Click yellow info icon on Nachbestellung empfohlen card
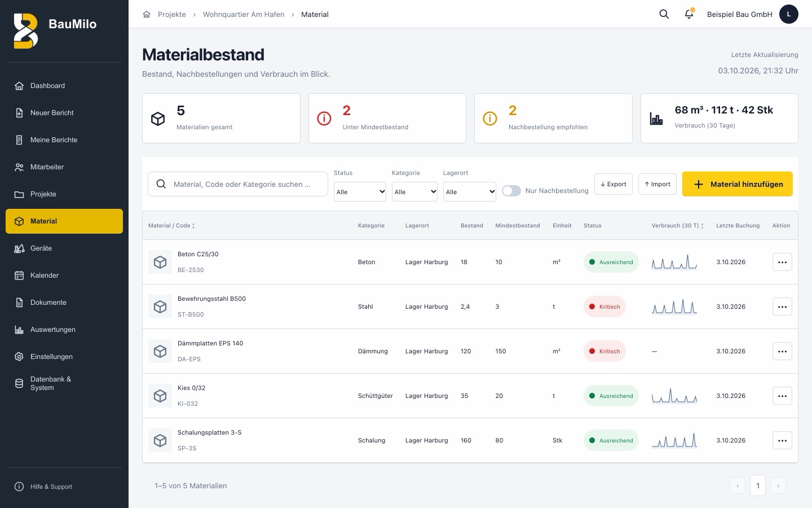The image size is (812, 508). (490, 119)
